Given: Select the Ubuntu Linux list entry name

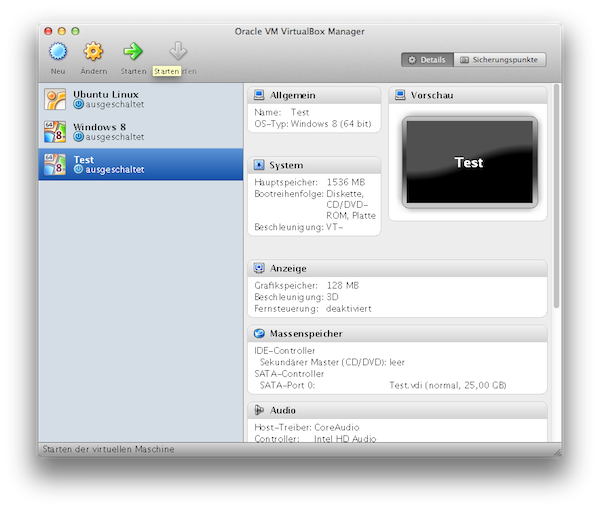Looking at the screenshot, I should click(x=106, y=94).
